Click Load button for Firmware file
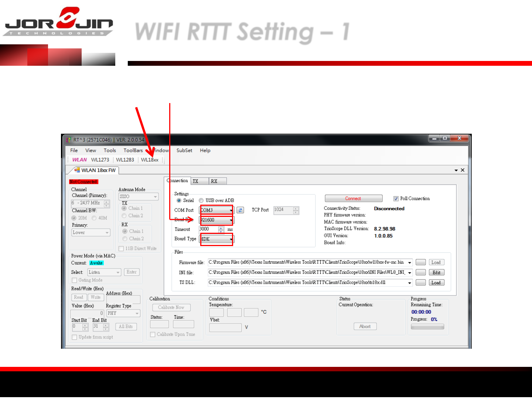The width and height of the screenshot is (532, 399). [x=437, y=262]
